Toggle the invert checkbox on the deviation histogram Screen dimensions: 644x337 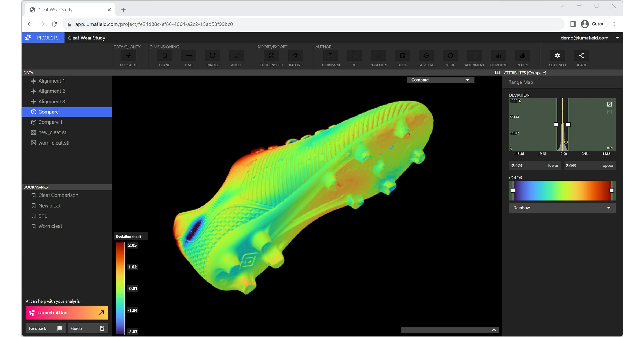click(x=609, y=104)
